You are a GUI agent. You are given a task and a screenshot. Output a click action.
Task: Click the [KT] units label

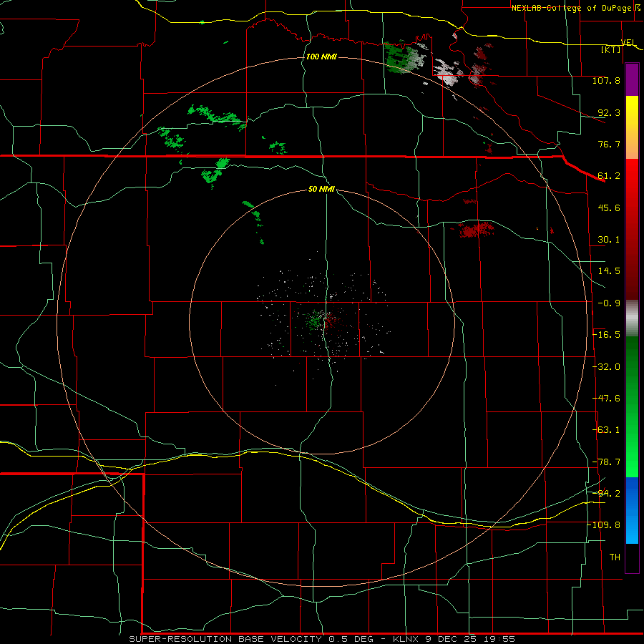click(611, 49)
